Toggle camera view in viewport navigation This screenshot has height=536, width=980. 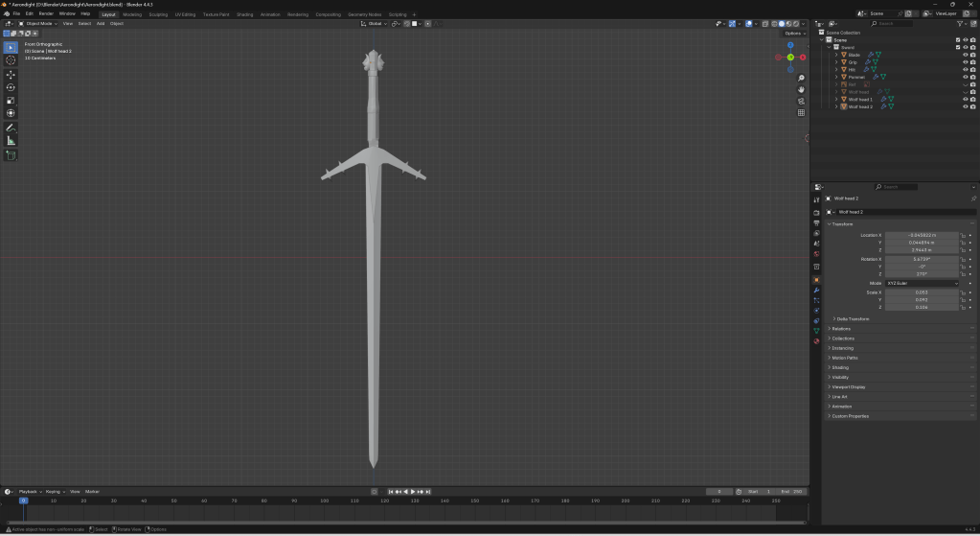coord(802,101)
